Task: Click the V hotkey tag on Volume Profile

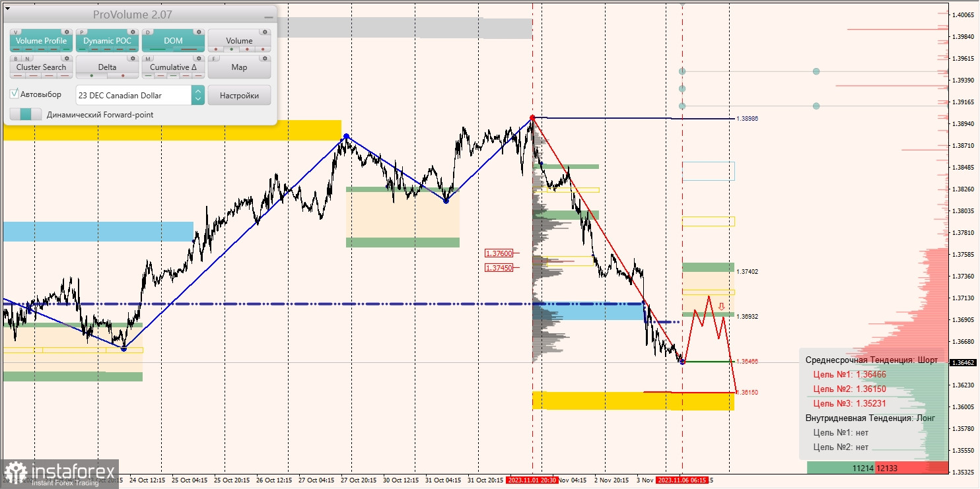Action: click(x=16, y=32)
